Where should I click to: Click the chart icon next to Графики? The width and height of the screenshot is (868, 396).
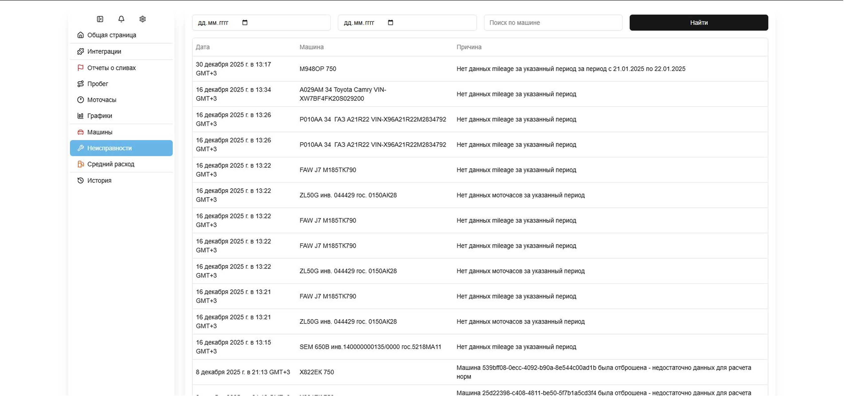coord(81,116)
